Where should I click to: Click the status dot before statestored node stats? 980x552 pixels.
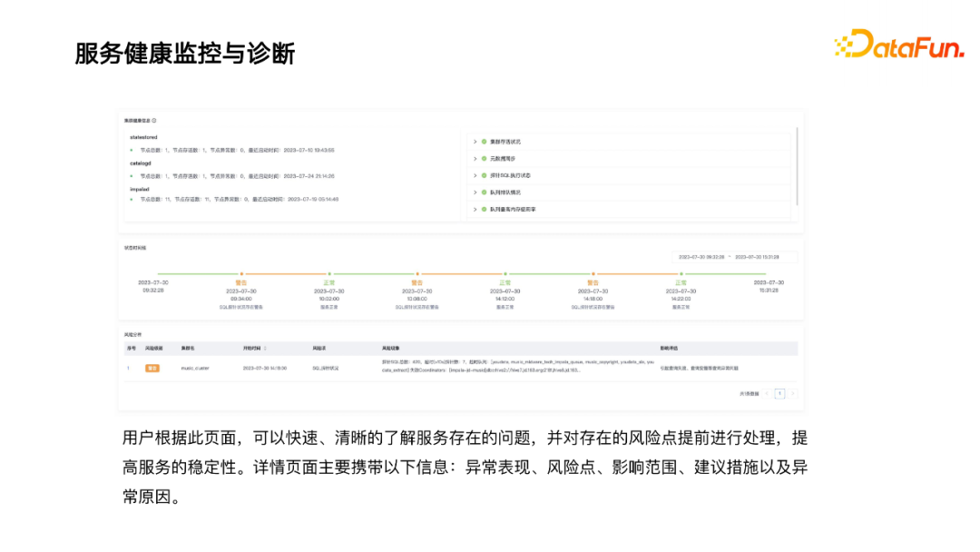[132, 149]
